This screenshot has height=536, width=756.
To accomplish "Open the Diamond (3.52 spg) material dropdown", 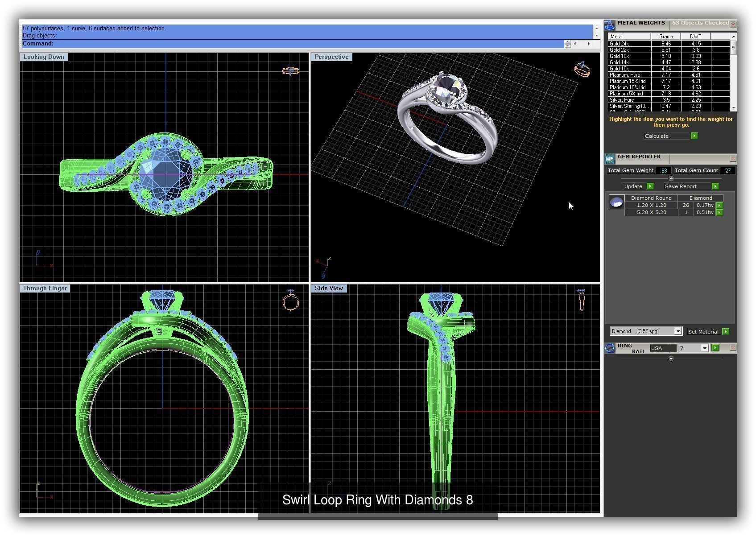I will tap(678, 331).
